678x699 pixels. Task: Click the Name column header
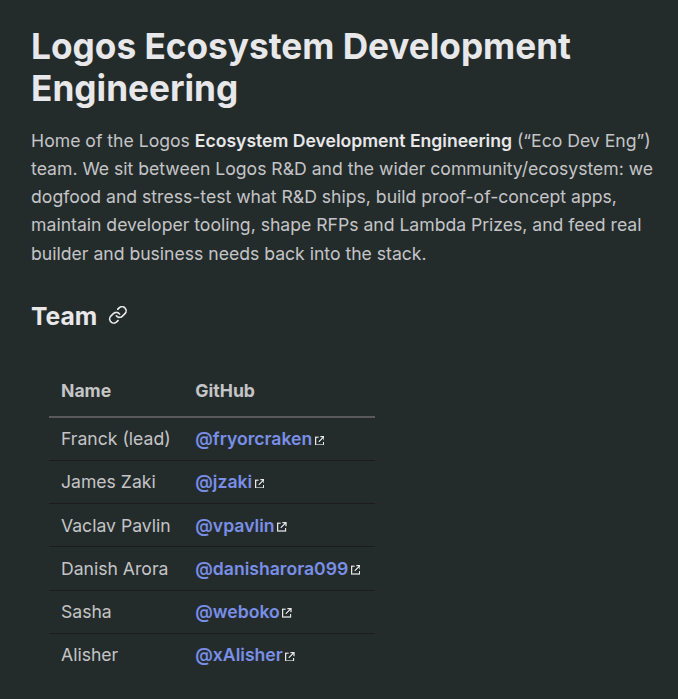(x=86, y=391)
